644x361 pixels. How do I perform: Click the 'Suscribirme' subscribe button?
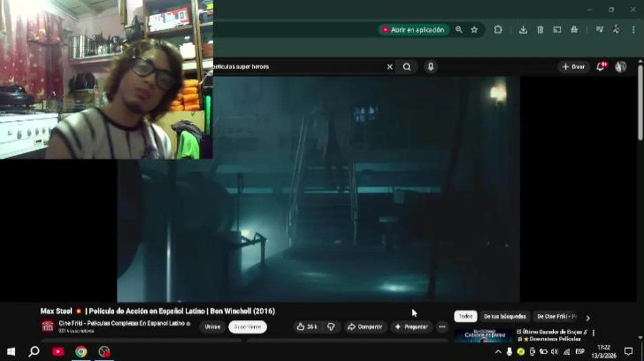click(x=248, y=327)
